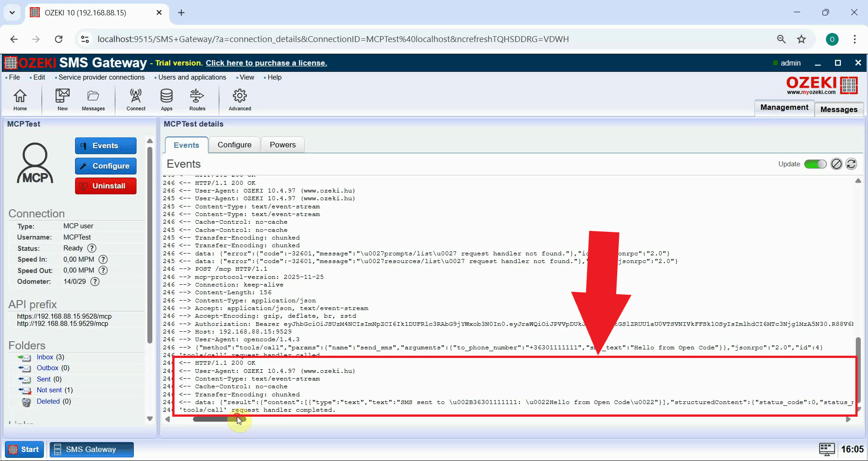Click the browser back arrow
Viewport: 868px width, 461px height.
14,39
